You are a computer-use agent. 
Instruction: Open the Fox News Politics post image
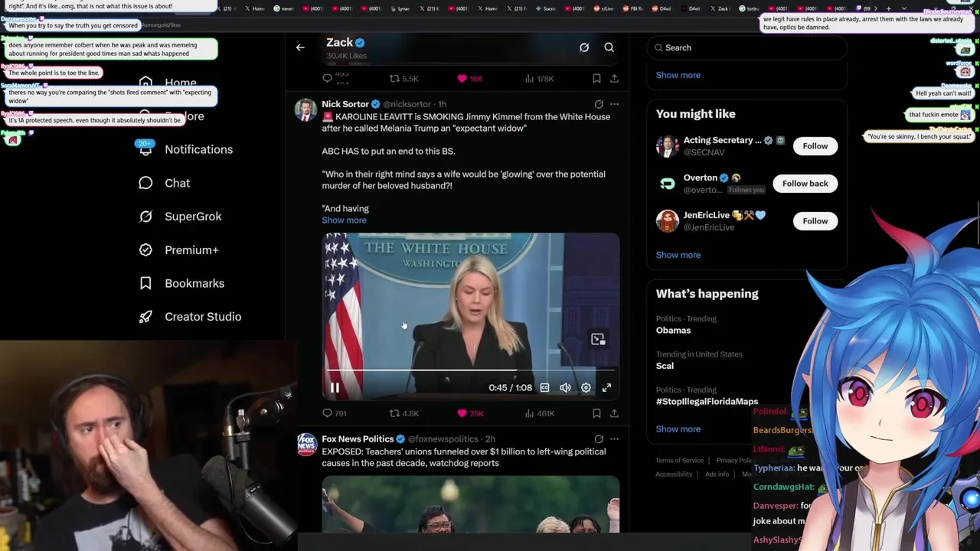pos(471,504)
